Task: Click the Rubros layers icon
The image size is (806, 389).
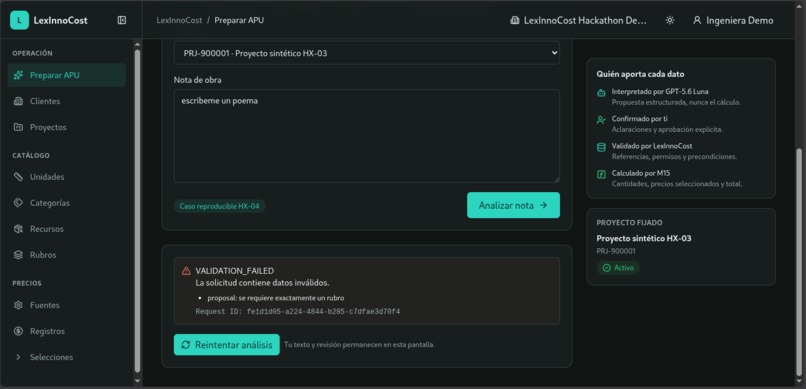Action: click(19, 255)
